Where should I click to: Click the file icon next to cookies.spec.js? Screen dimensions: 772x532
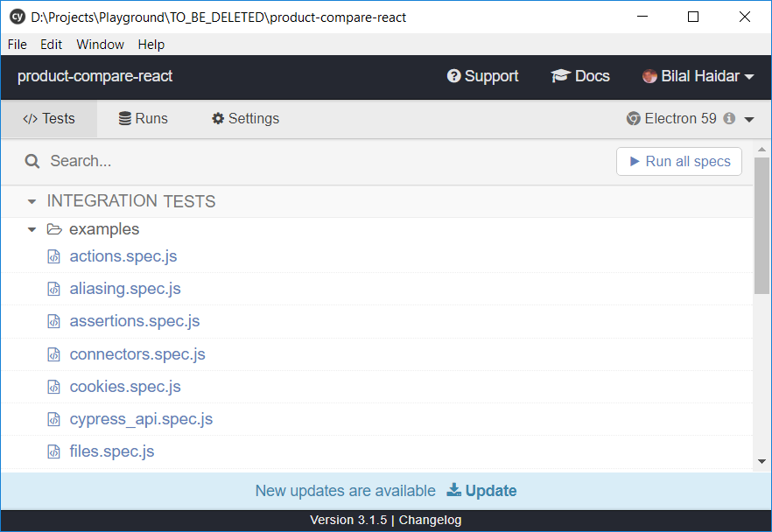(54, 387)
